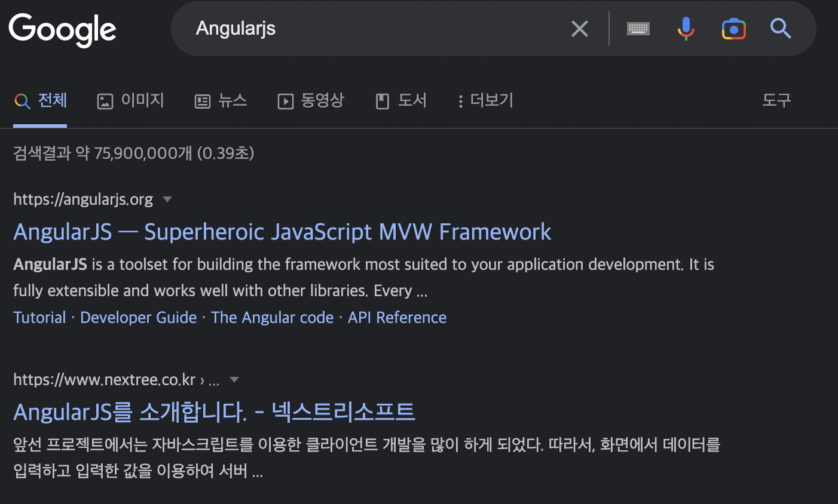Viewport: 838px width, 504px height.
Task: Click the Google logo
Action: coord(63,30)
